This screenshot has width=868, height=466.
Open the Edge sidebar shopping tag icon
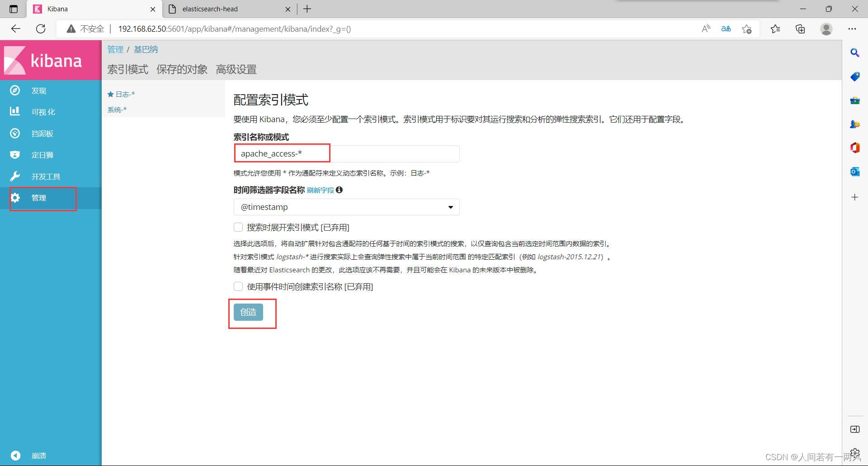point(855,77)
